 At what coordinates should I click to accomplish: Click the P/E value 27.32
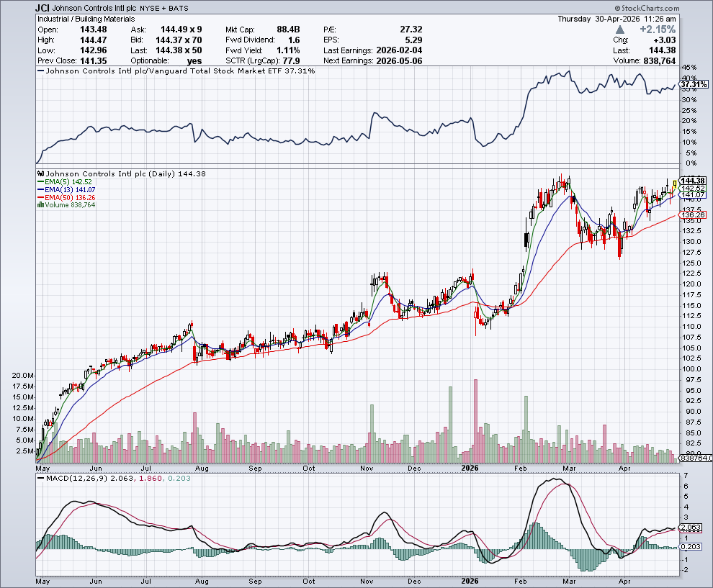(x=411, y=30)
